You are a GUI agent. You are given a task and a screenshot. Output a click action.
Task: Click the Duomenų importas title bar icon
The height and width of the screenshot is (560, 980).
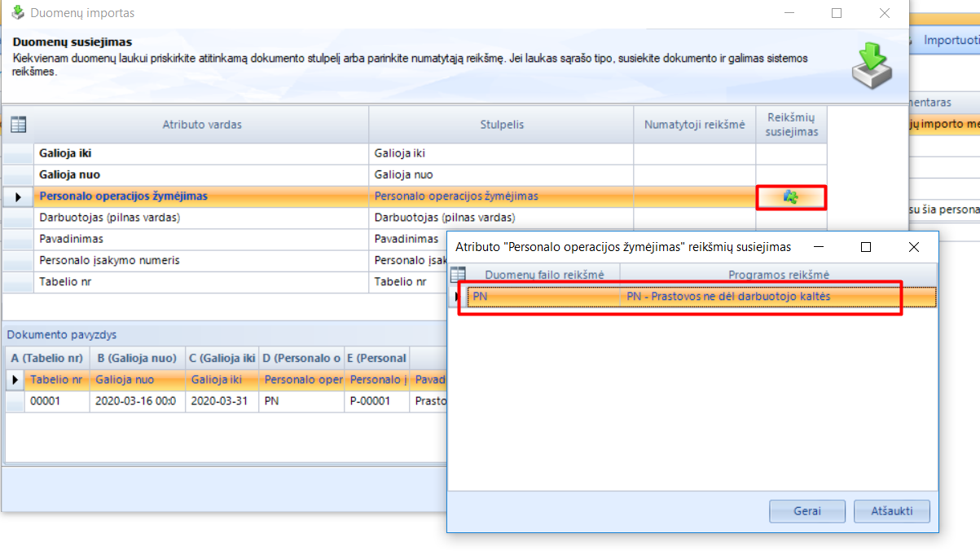coord(16,13)
